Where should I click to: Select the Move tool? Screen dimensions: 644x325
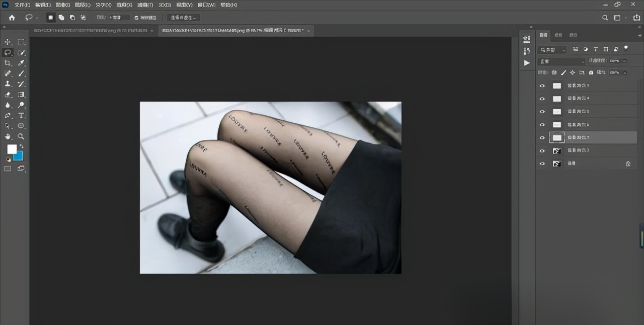tap(8, 42)
